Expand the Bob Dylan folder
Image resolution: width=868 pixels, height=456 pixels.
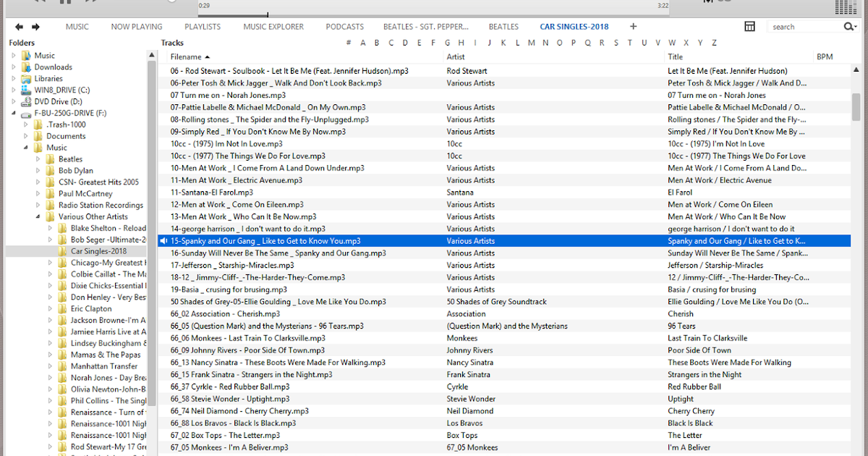tap(38, 170)
